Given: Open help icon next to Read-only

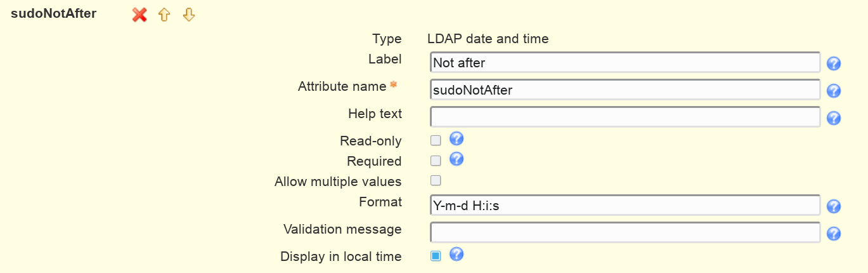Looking at the screenshot, I should pyautogui.click(x=457, y=139).
